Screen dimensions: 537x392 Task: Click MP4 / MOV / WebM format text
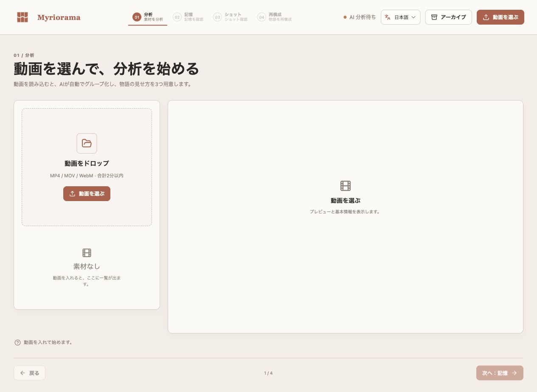point(87,176)
